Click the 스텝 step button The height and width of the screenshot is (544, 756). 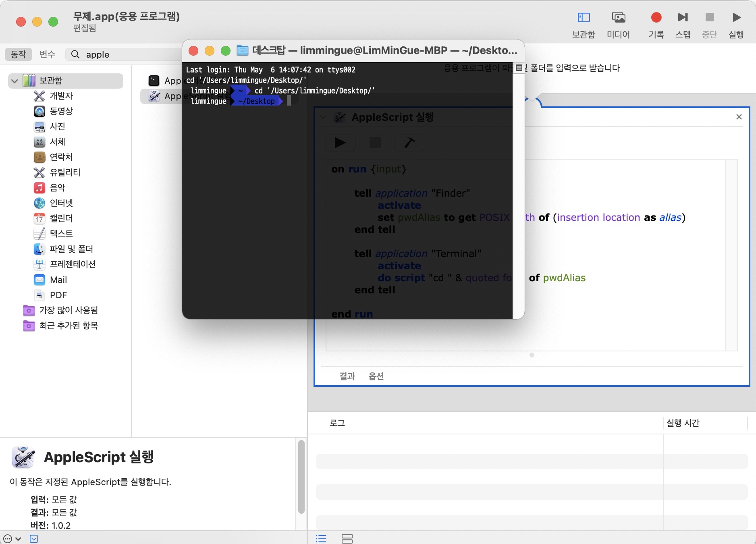tap(683, 25)
